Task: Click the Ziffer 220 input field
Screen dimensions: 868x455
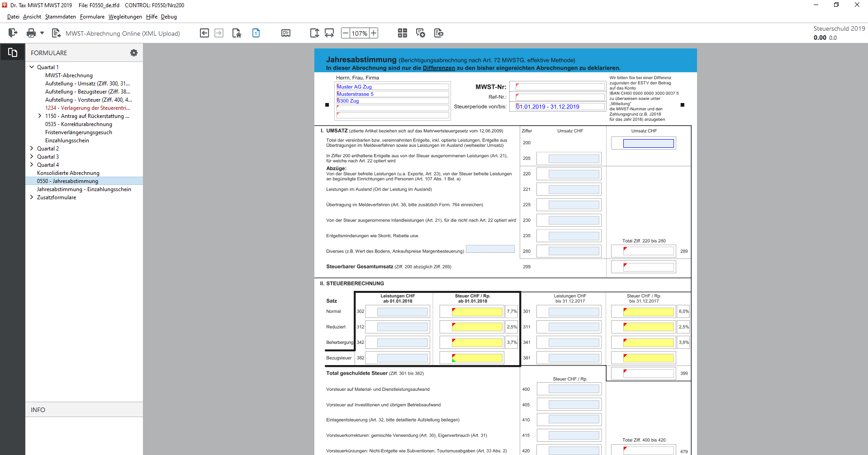Action: (574, 174)
